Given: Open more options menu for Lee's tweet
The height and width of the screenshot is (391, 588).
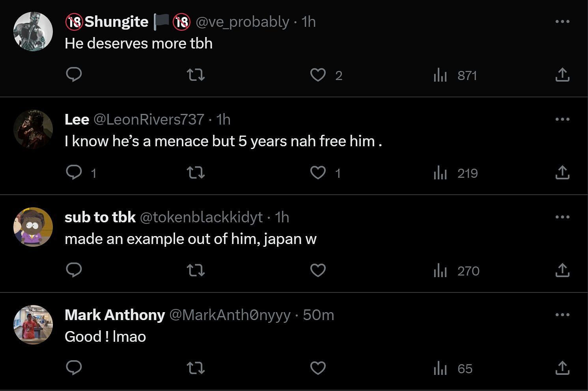Looking at the screenshot, I should pyautogui.click(x=562, y=119).
